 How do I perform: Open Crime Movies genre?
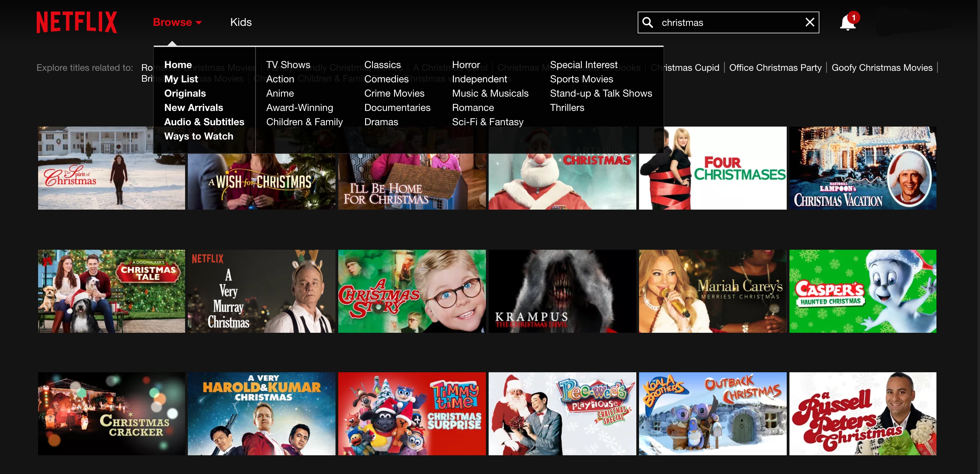click(394, 93)
